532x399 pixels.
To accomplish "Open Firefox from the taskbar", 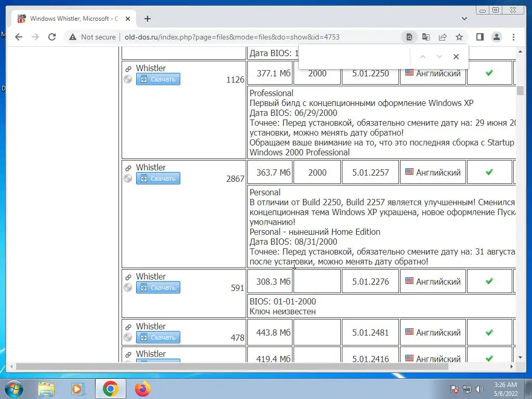I will click(x=142, y=389).
